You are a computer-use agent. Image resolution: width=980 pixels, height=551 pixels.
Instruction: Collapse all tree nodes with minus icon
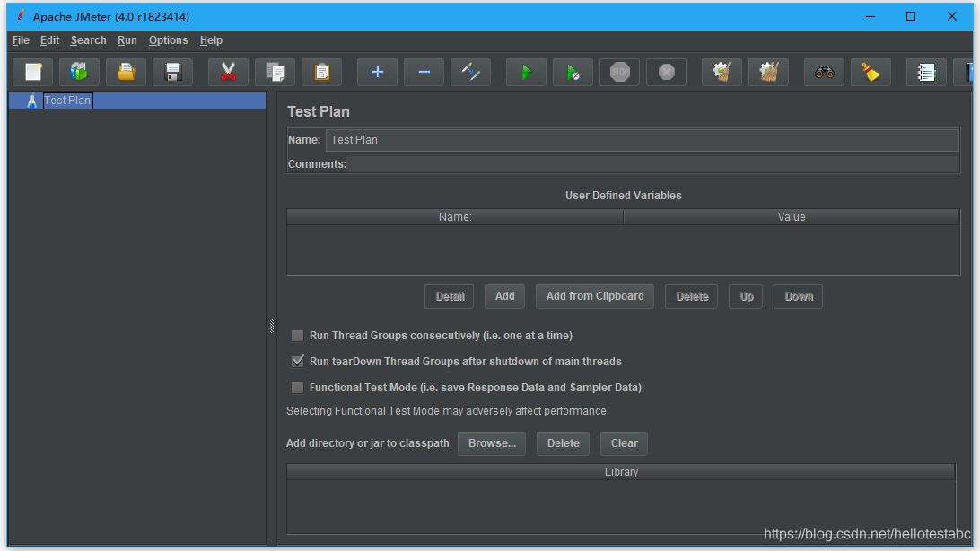[424, 73]
